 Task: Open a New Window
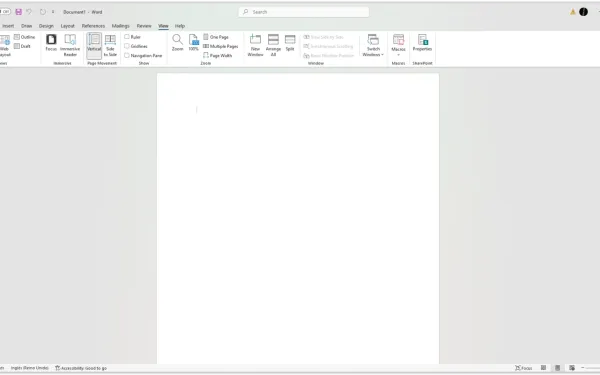(x=255, y=46)
